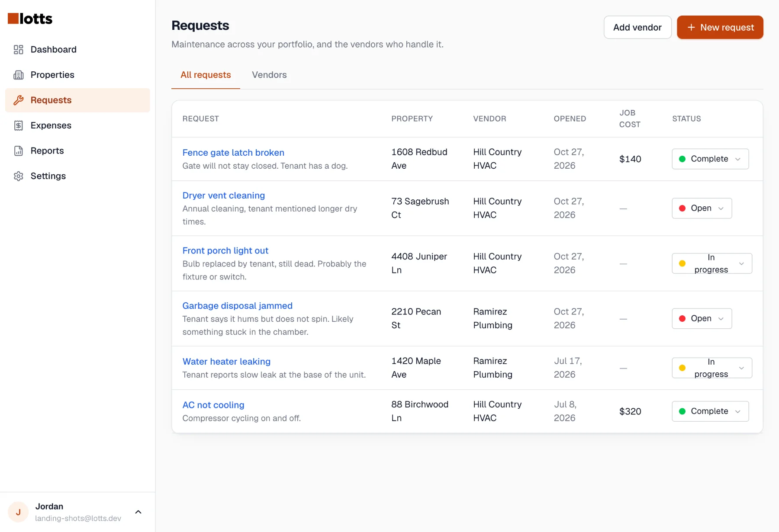Switch to the All requests tab

coord(206,75)
